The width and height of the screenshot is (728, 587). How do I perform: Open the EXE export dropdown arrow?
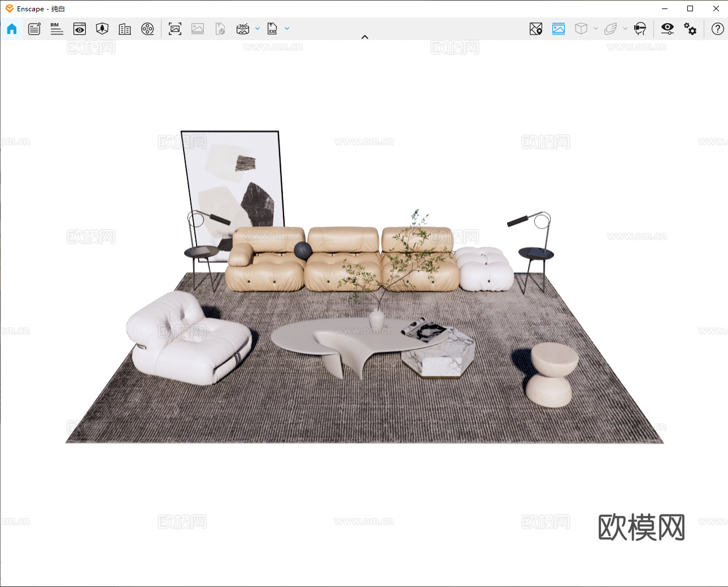[x=287, y=28]
